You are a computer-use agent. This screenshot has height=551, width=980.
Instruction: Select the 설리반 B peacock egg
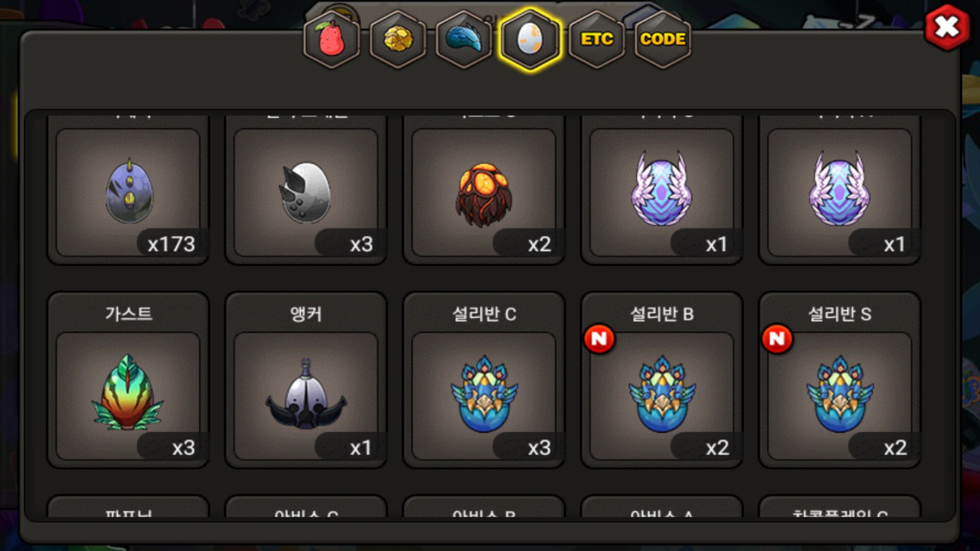662,396
